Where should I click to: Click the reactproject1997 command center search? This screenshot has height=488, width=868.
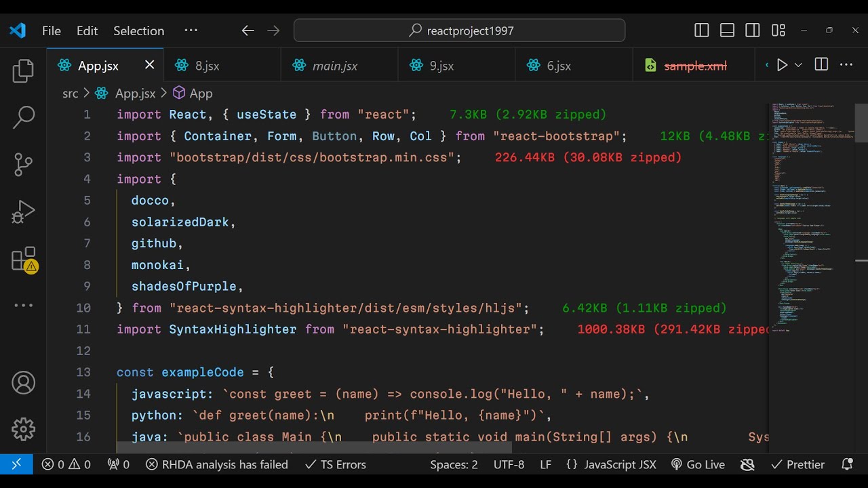tap(459, 30)
